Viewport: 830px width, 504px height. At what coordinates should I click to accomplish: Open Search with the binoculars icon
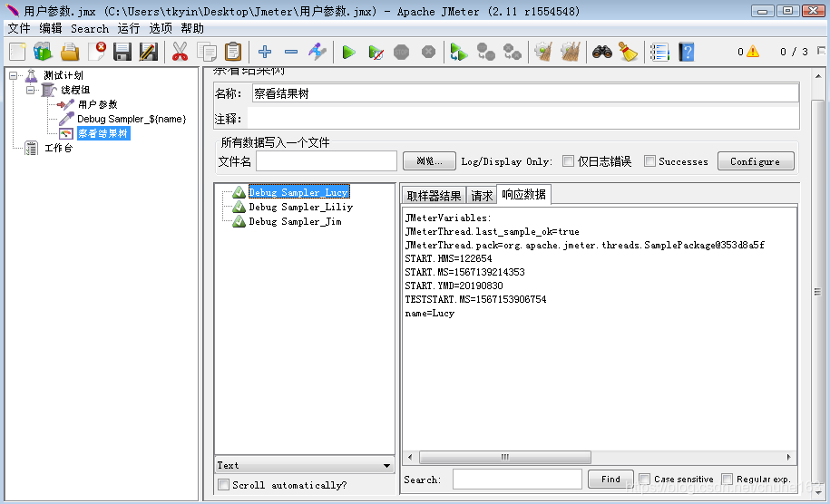[601, 52]
